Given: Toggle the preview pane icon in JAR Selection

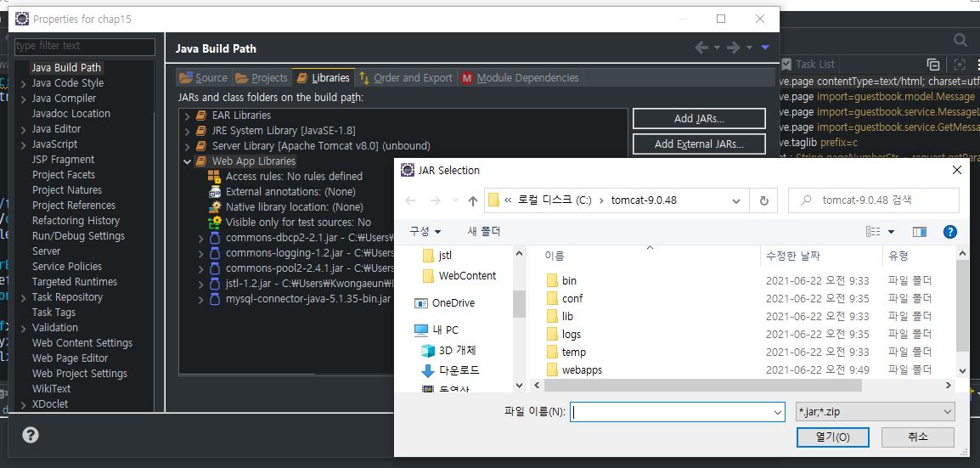Looking at the screenshot, I should 920,232.
